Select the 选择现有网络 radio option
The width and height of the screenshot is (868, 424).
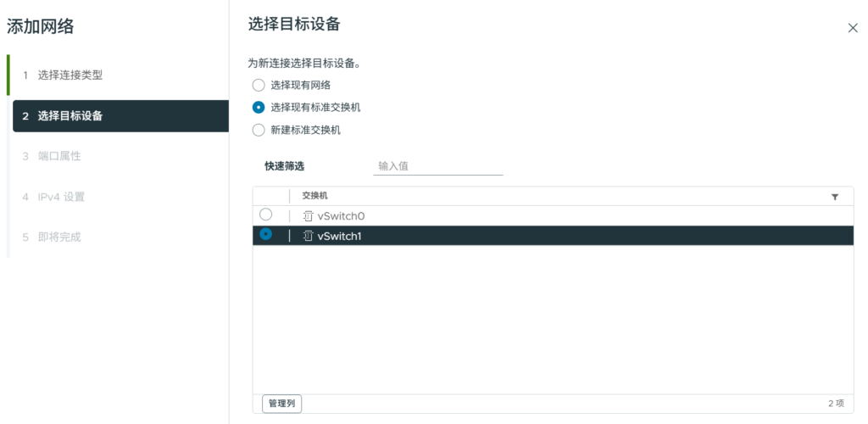point(259,85)
